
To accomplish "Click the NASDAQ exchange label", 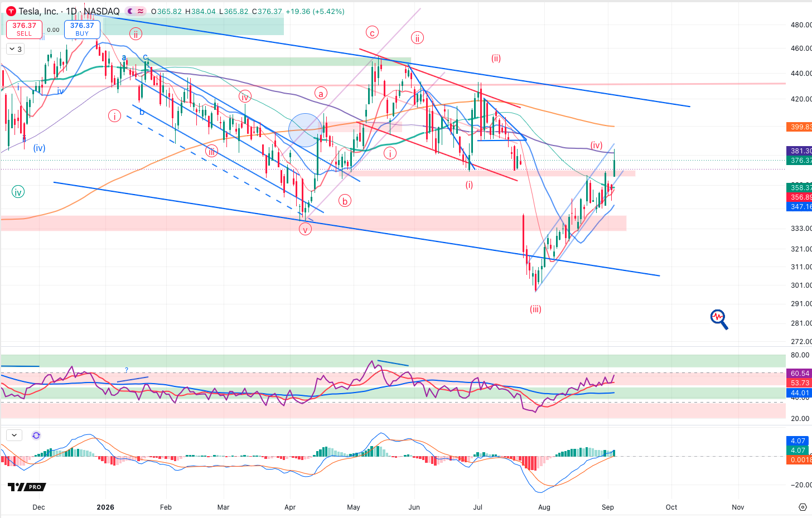I will pos(101,11).
